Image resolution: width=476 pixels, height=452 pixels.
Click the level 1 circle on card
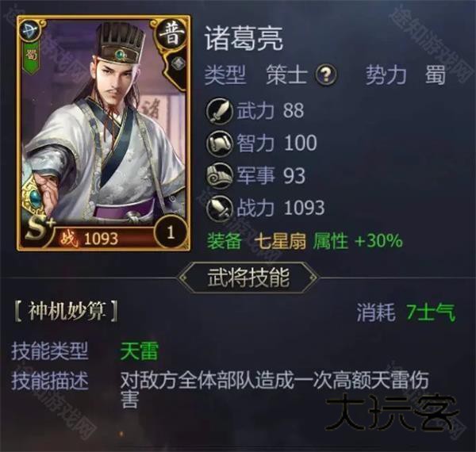[x=171, y=232]
